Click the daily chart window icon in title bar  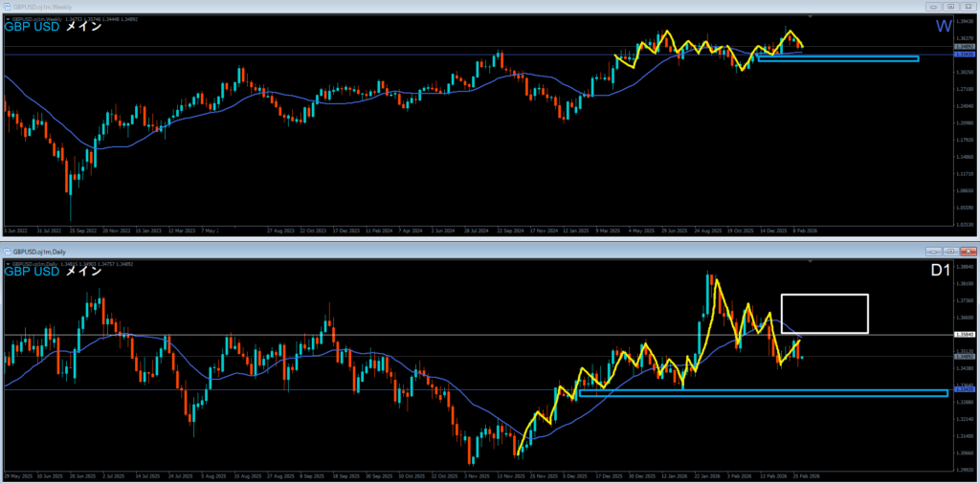(9, 250)
